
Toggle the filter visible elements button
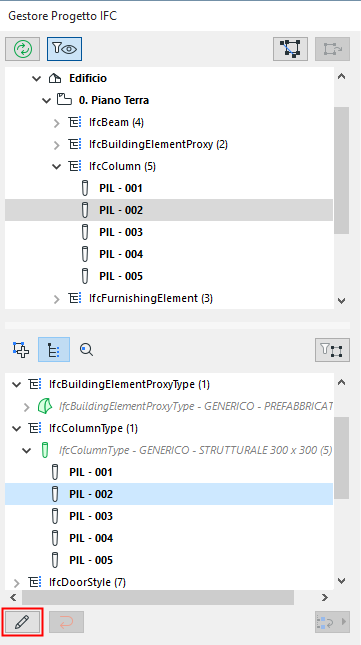[65, 49]
